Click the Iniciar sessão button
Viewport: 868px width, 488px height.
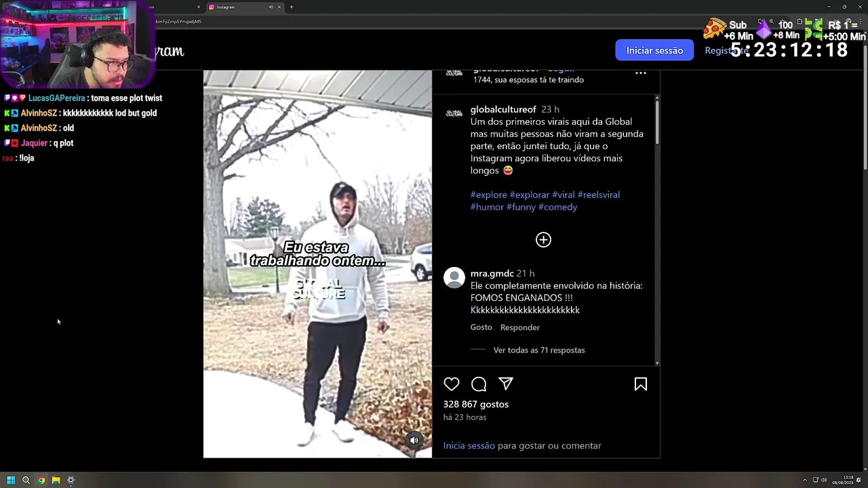pos(654,50)
